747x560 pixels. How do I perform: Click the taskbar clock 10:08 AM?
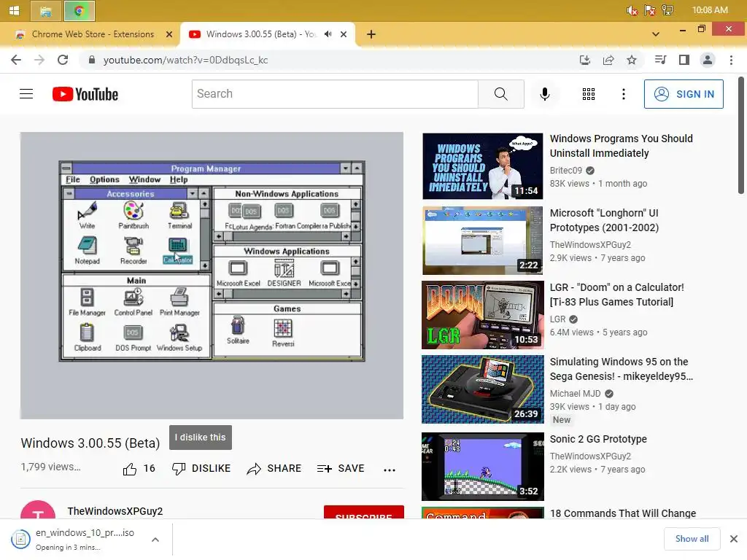[710, 10]
